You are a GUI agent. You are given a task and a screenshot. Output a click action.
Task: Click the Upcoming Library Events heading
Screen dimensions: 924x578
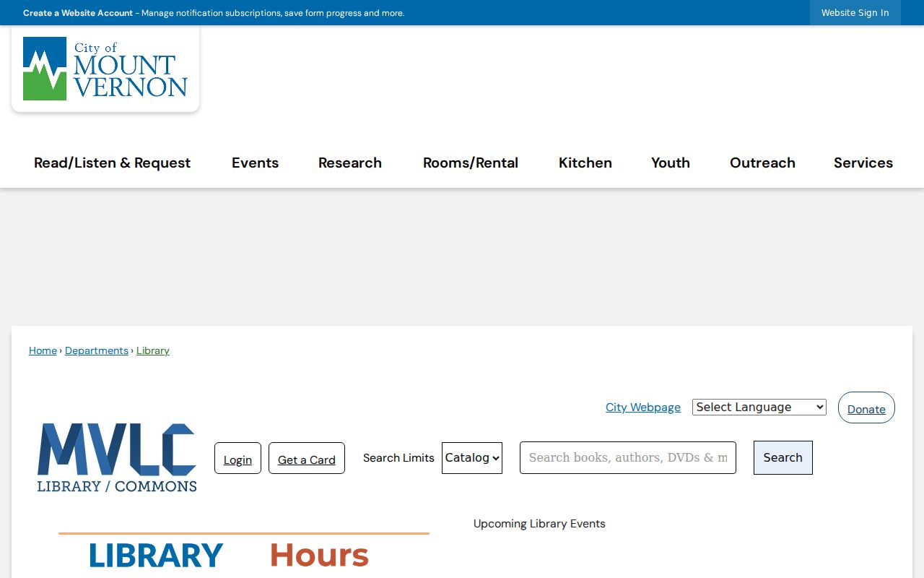coord(539,524)
